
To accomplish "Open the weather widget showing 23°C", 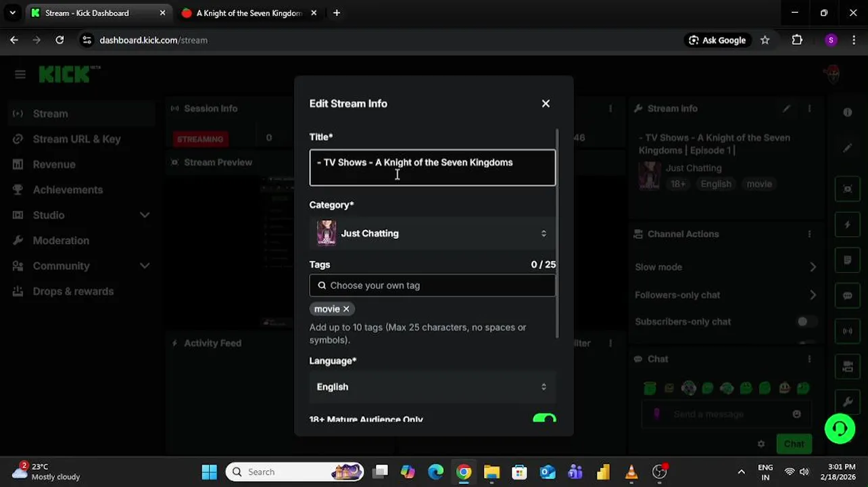I will (47, 472).
